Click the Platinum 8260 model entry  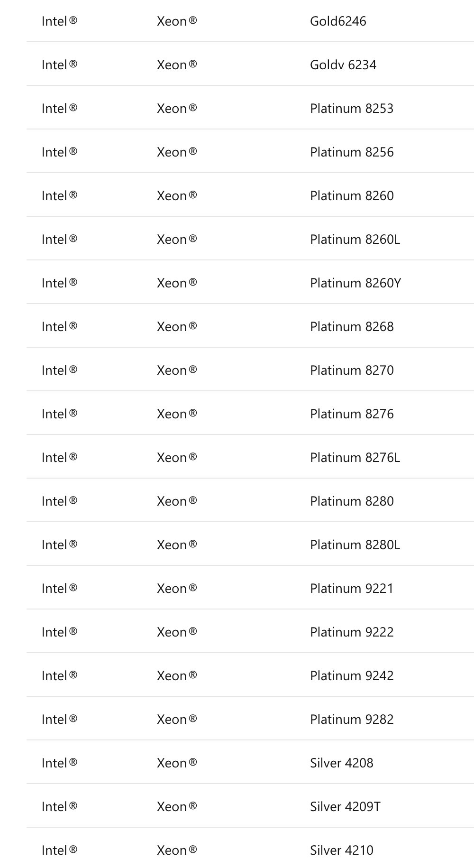[352, 196]
